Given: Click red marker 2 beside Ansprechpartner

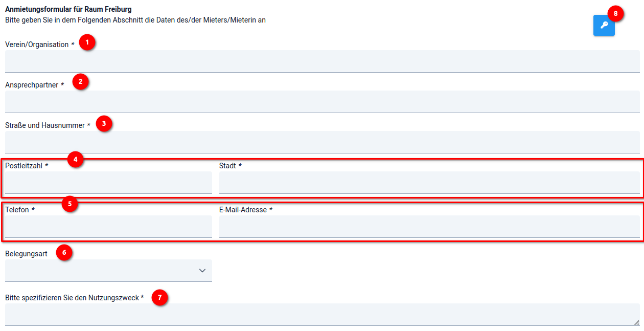Looking at the screenshot, I should (x=80, y=82).
